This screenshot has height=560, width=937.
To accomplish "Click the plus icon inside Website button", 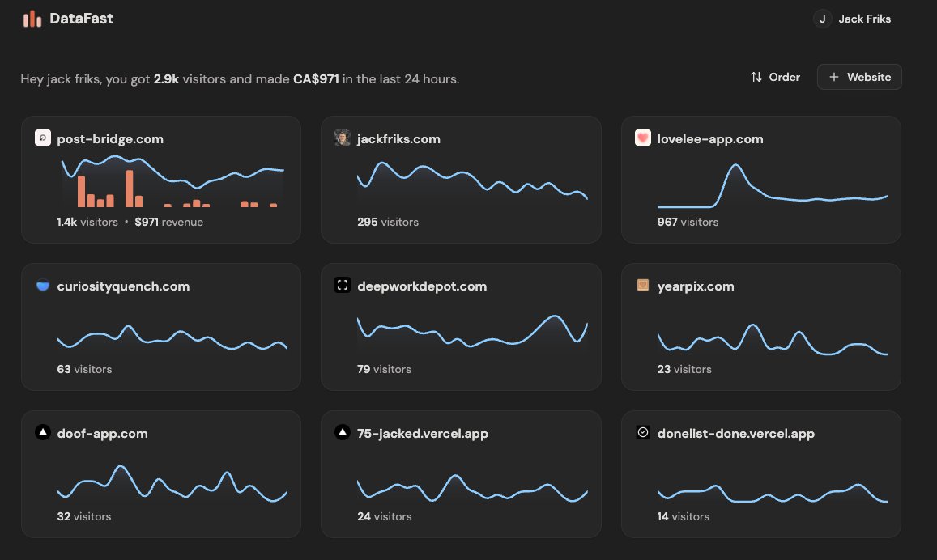I will (833, 76).
